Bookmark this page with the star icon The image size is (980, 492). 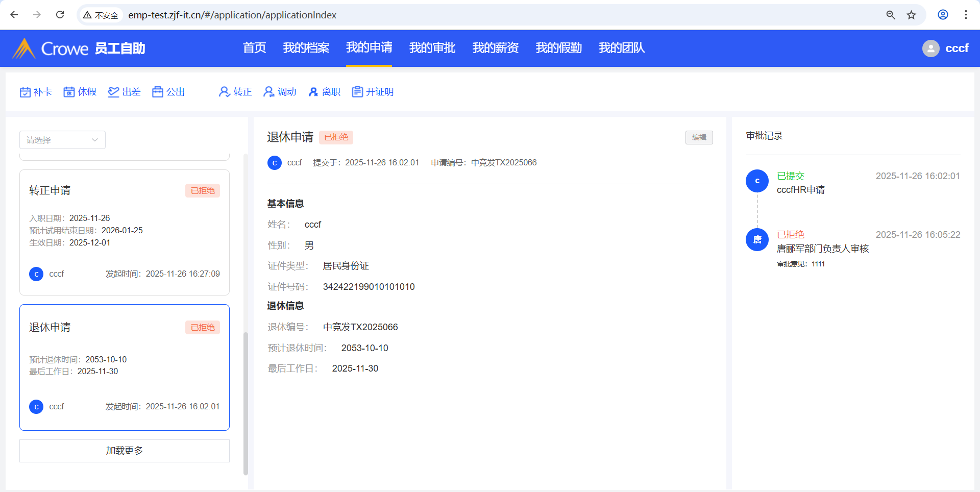tap(911, 15)
